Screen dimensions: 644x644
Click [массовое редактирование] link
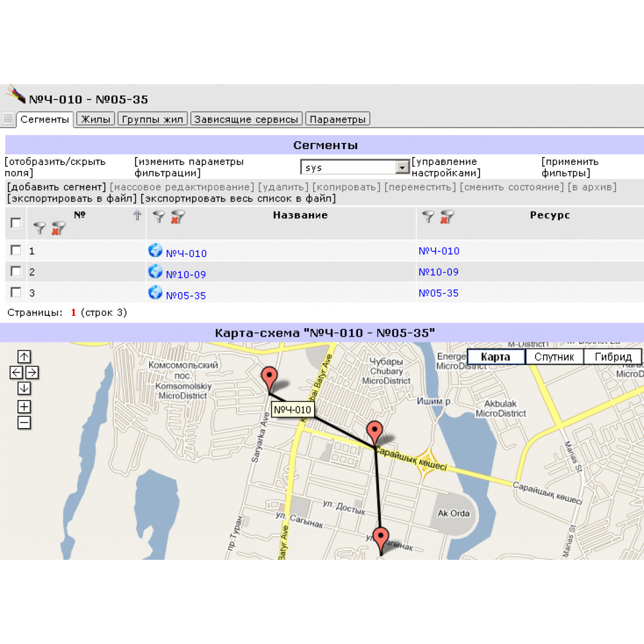click(182, 188)
